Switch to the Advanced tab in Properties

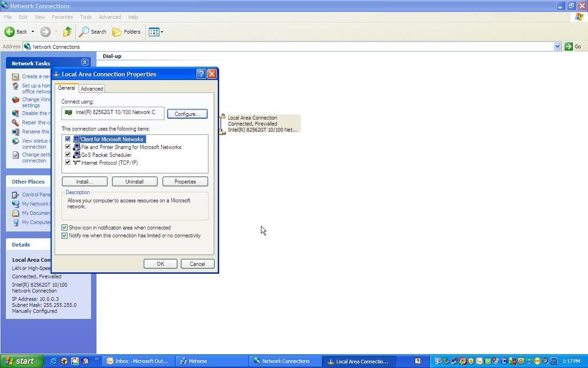tap(92, 89)
